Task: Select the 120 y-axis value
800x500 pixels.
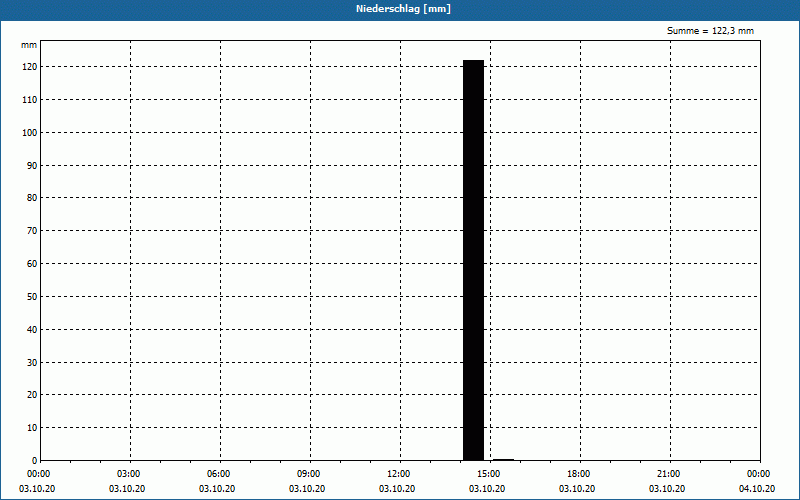Action: (30, 67)
